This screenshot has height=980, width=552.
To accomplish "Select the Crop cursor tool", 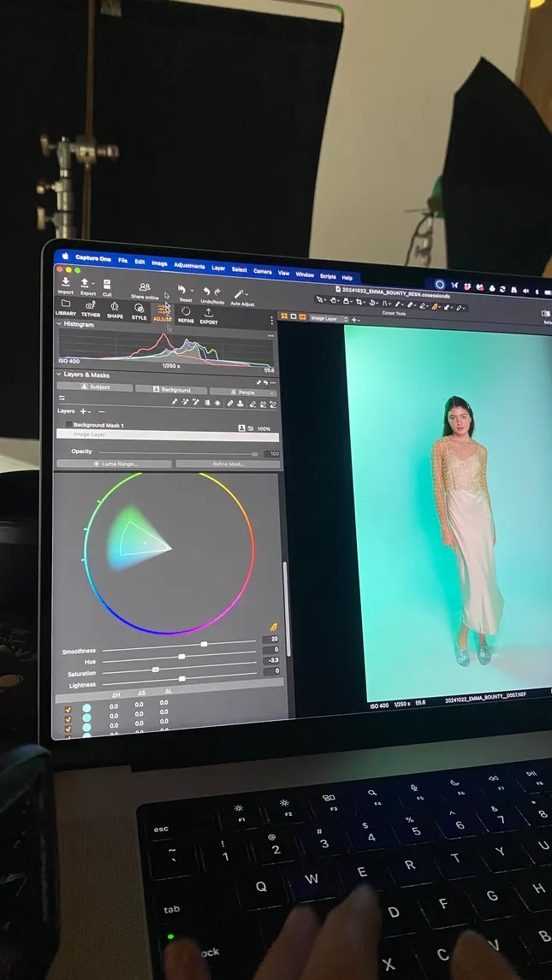I will coord(360,301).
